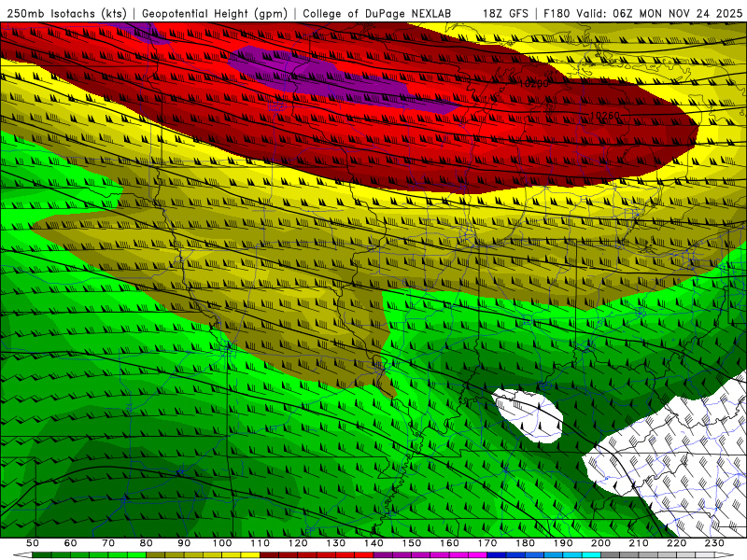Click the 180 value on the color scale
The image size is (747, 560).
point(526,543)
